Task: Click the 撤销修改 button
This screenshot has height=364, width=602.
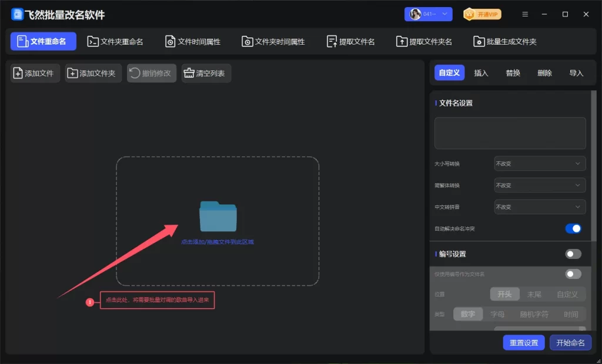Action: [x=152, y=73]
